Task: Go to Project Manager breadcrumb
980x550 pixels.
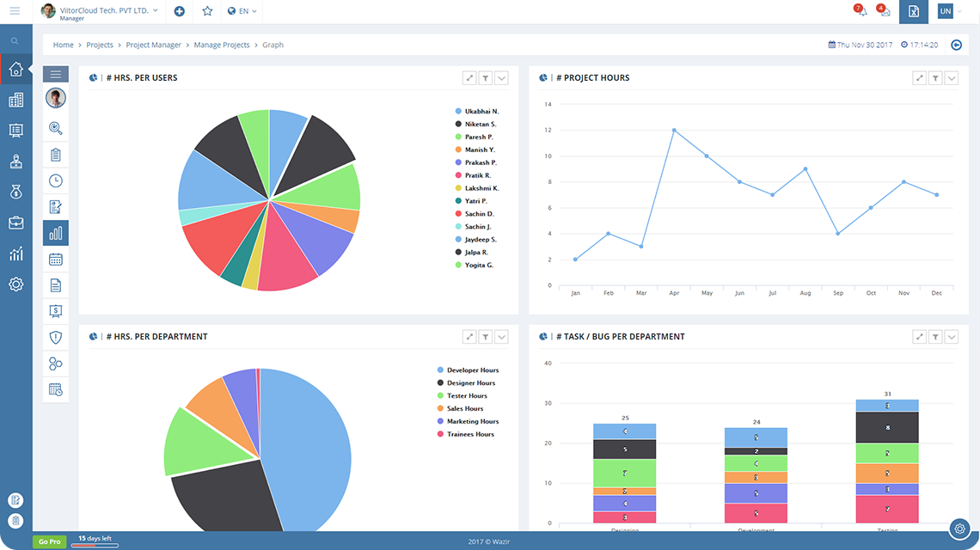Action: tap(154, 45)
